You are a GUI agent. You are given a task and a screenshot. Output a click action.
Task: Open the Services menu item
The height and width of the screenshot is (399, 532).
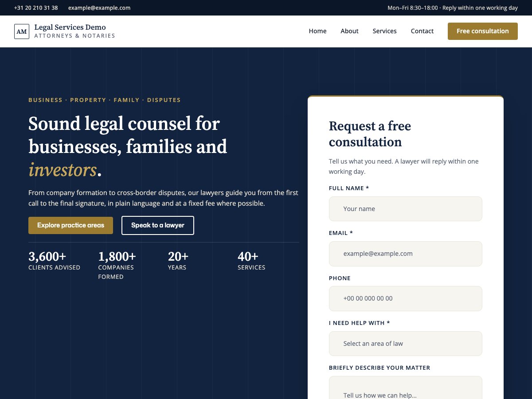(x=384, y=31)
